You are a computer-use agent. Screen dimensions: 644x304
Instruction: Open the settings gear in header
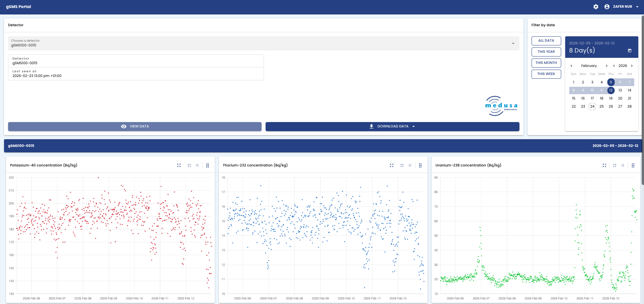596,7
